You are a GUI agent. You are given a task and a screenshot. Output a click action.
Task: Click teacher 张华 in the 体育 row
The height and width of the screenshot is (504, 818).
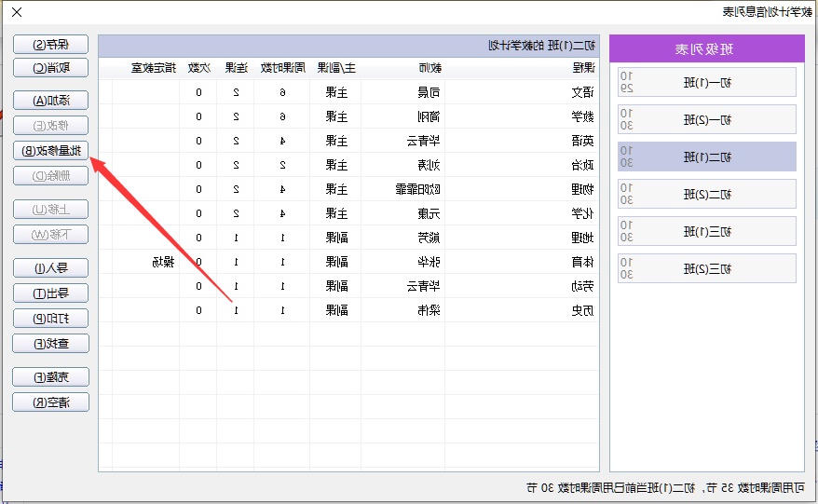429,262
